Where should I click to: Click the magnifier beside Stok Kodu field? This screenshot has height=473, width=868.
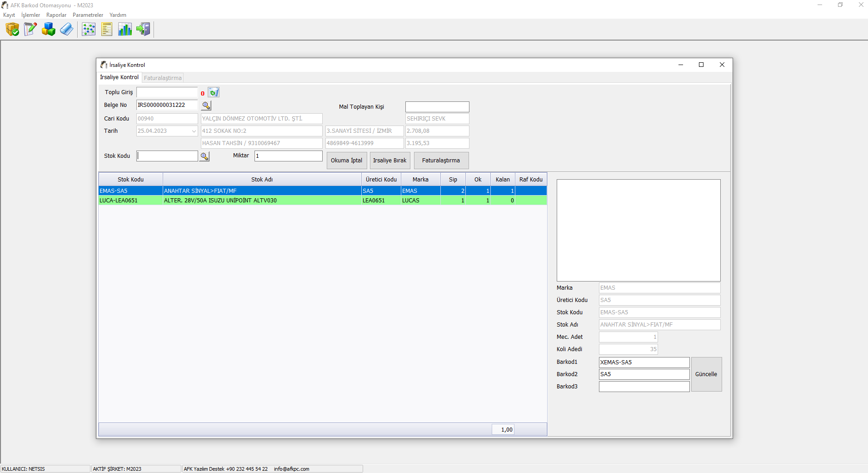205,156
